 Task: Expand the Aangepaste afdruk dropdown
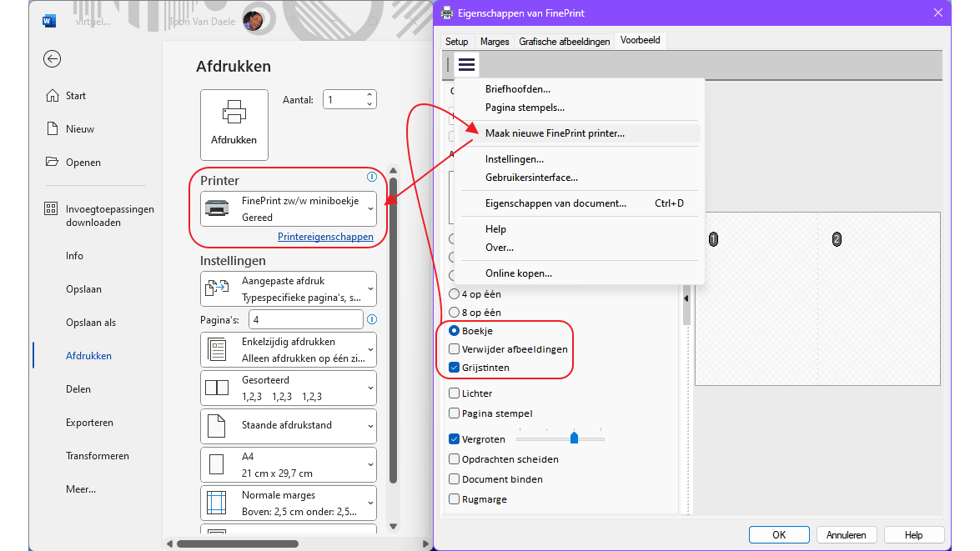[x=288, y=288]
